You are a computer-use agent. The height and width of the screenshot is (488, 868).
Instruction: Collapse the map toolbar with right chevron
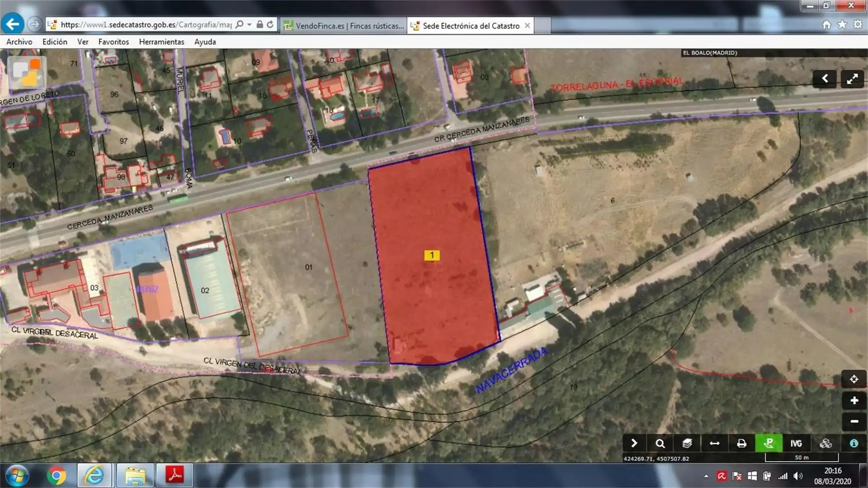pyautogui.click(x=634, y=443)
